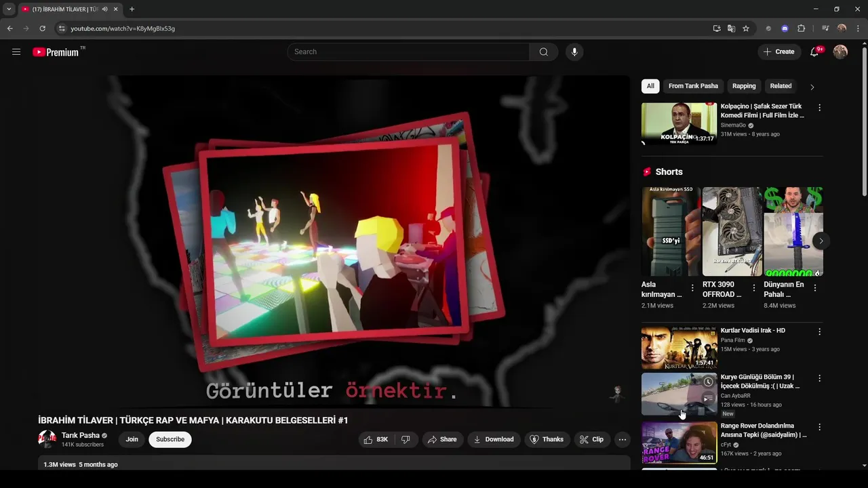Viewport: 868px width, 488px height.
Task: Open Tarık Pasha channel name link
Action: (x=81, y=435)
